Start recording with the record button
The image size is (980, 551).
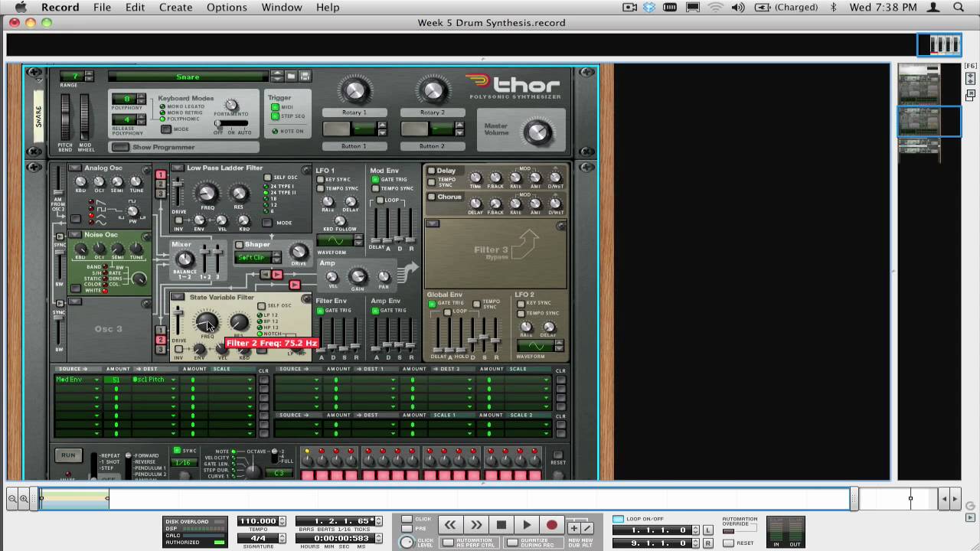(551, 525)
